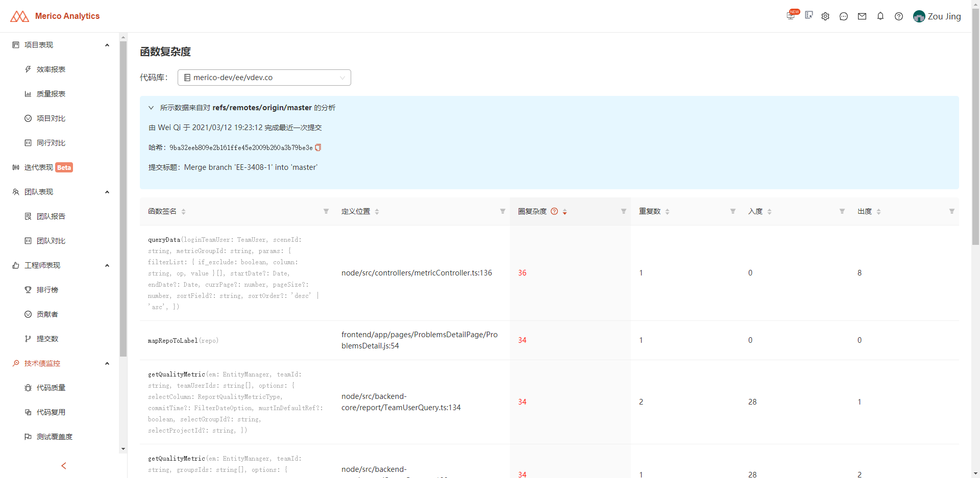Image resolution: width=980 pixels, height=478 pixels.
Task: Open filter for 入度 column
Action: click(842, 211)
